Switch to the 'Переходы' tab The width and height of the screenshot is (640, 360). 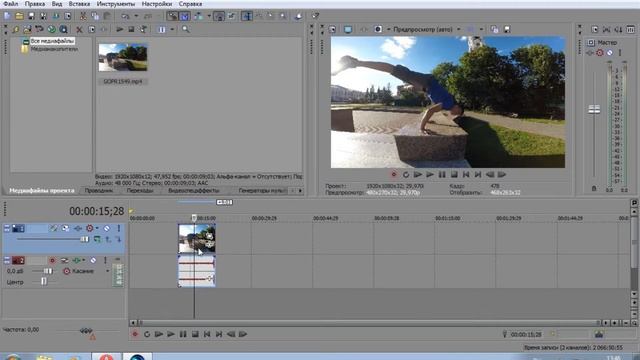(140, 191)
